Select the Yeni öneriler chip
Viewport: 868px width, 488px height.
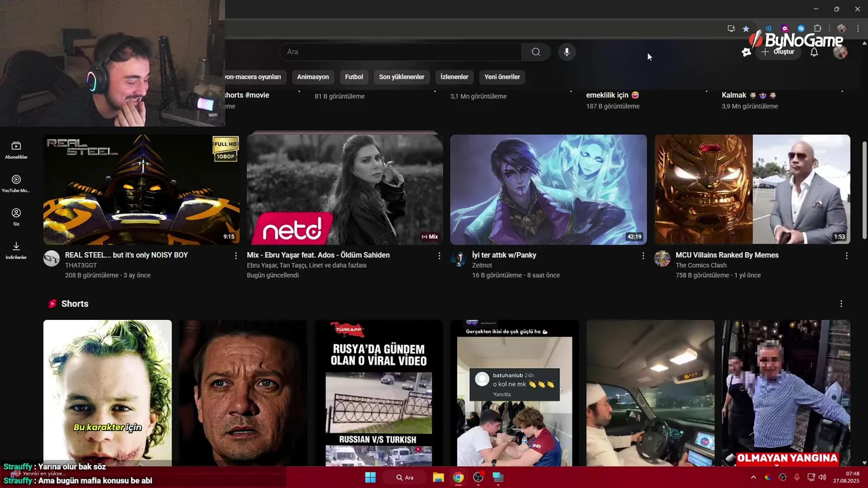(502, 77)
